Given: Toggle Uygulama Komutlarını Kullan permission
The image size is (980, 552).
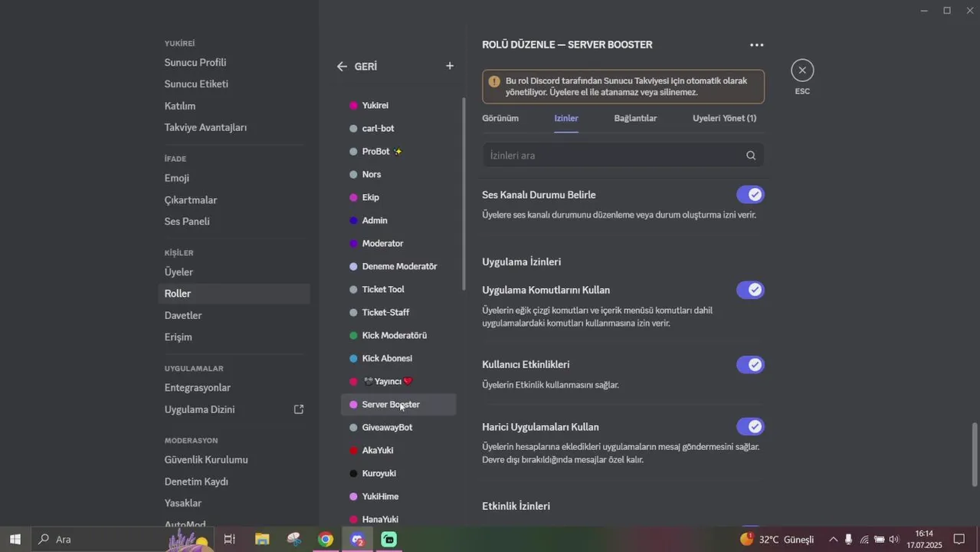Looking at the screenshot, I should click(x=750, y=290).
